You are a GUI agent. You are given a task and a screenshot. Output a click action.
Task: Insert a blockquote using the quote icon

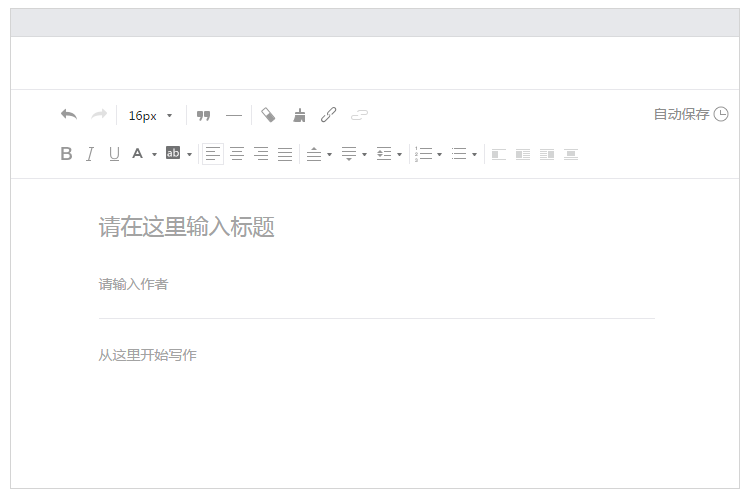pyautogui.click(x=204, y=115)
